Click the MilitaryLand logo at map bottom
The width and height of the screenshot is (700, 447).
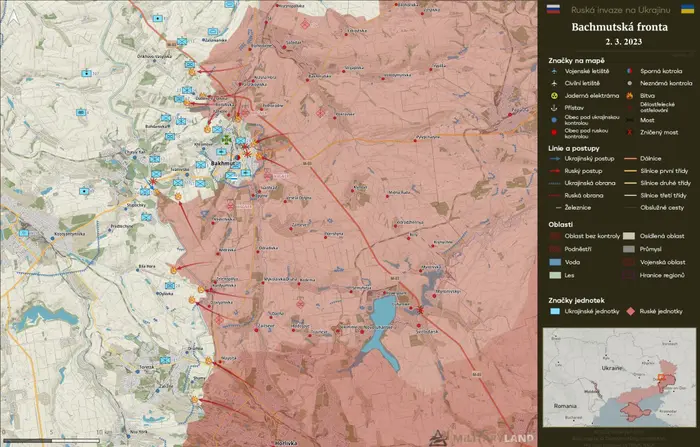point(482,438)
